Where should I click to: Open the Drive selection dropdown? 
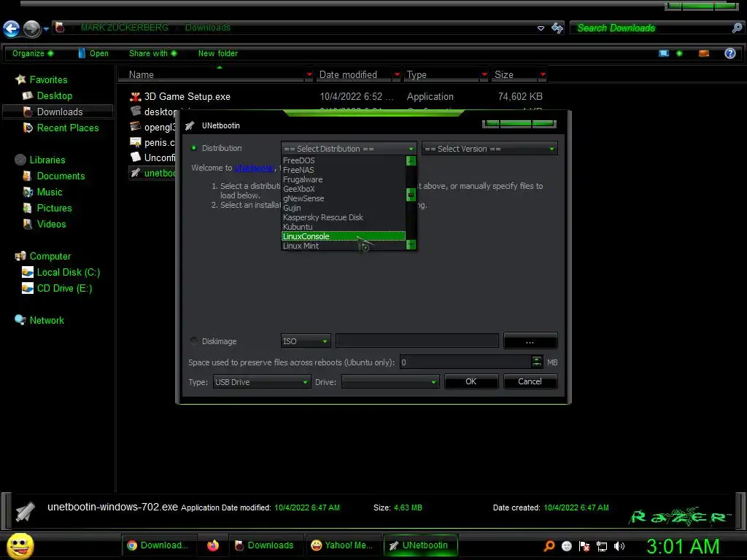click(x=390, y=382)
